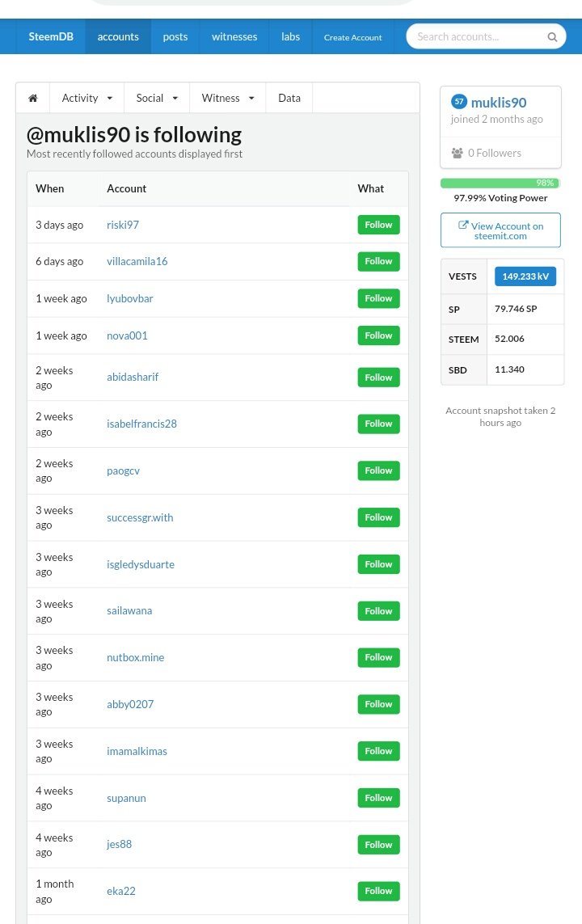Open villacamila16 account link
The width and height of the screenshot is (582, 924).
coord(137,261)
